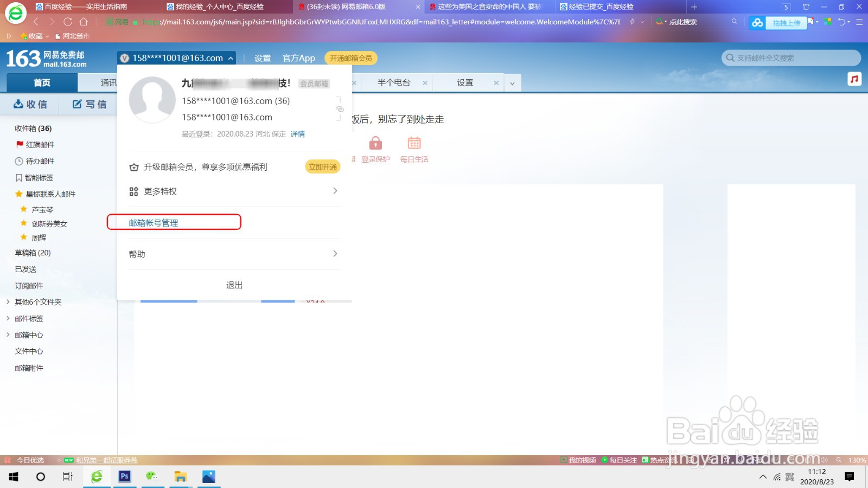Select 邮箱帐号管理 in account menu

pyautogui.click(x=154, y=223)
